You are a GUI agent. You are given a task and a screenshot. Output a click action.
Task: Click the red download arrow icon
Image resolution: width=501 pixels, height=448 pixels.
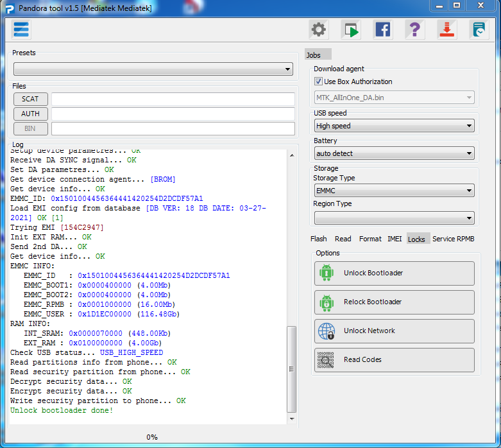tap(446, 30)
